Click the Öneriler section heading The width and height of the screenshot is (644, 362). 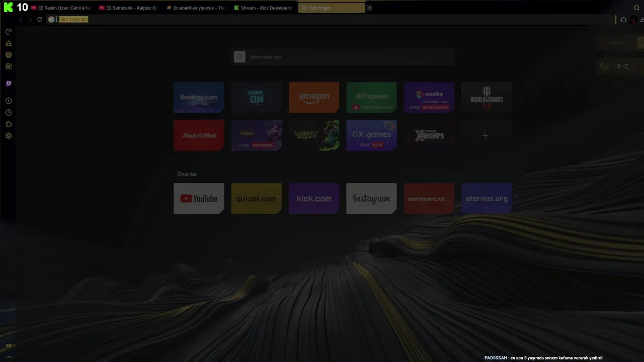tap(187, 174)
